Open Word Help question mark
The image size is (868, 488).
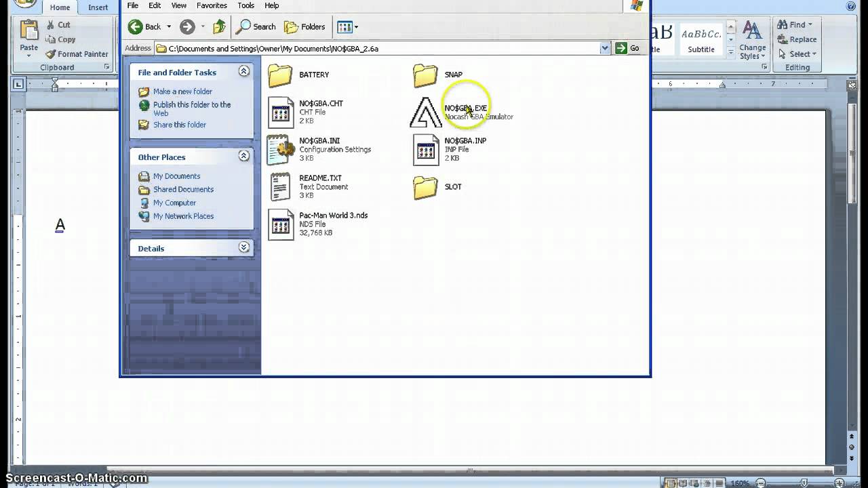(851, 6)
